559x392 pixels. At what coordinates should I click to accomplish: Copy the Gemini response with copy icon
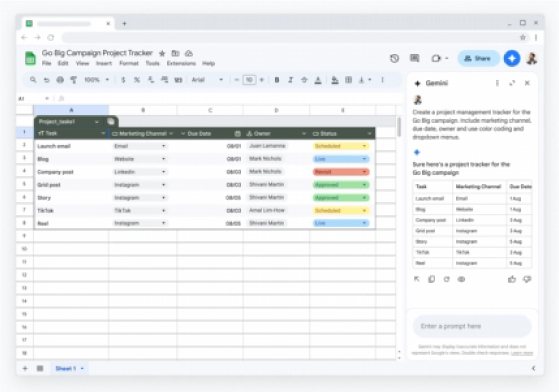tap(431, 279)
